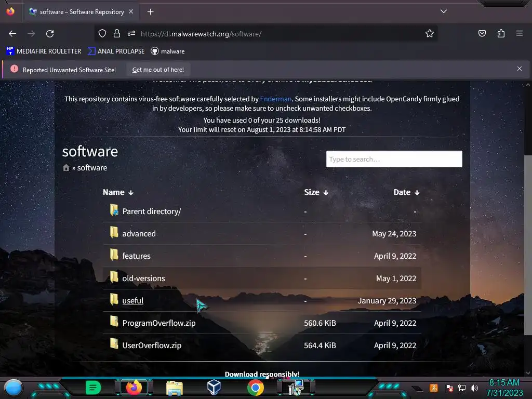The image size is (532, 399).
Task: Open File Explorer from the taskbar
Action: pyautogui.click(x=175, y=388)
